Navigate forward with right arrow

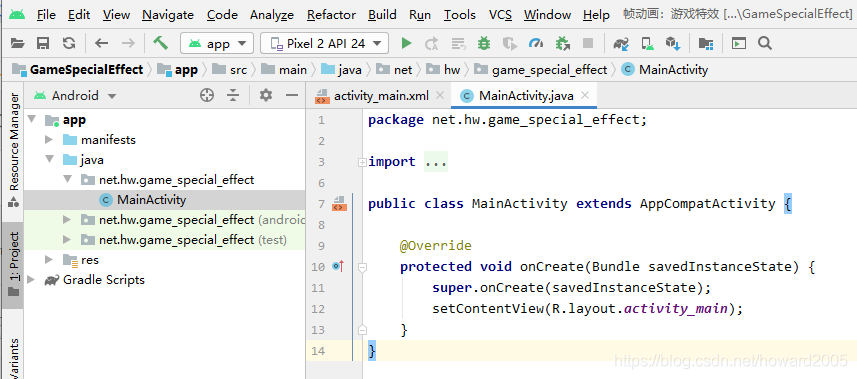click(128, 43)
